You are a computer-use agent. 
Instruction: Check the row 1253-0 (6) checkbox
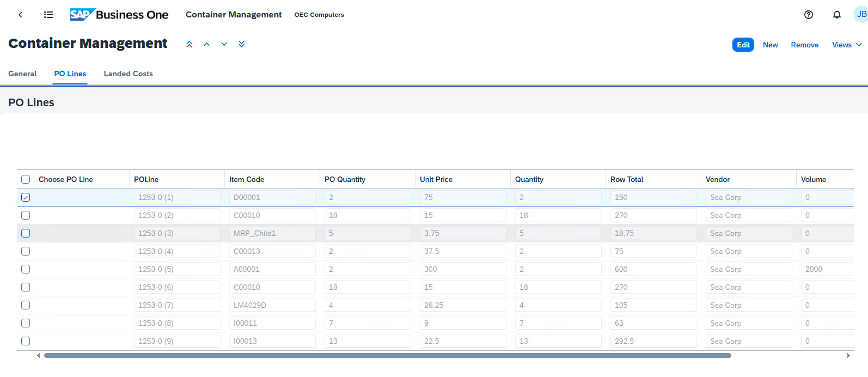click(26, 287)
